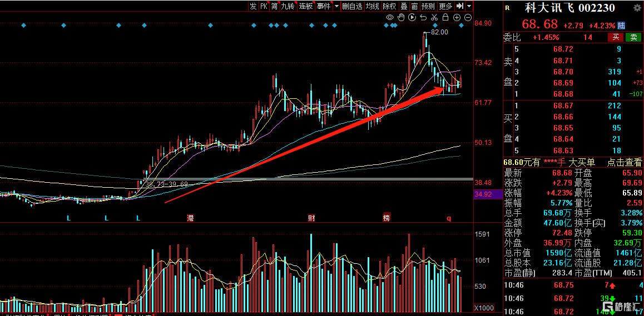Expand the dropdown arrow at toolbar end
The height and width of the screenshot is (316, 644).
(469, 6)
